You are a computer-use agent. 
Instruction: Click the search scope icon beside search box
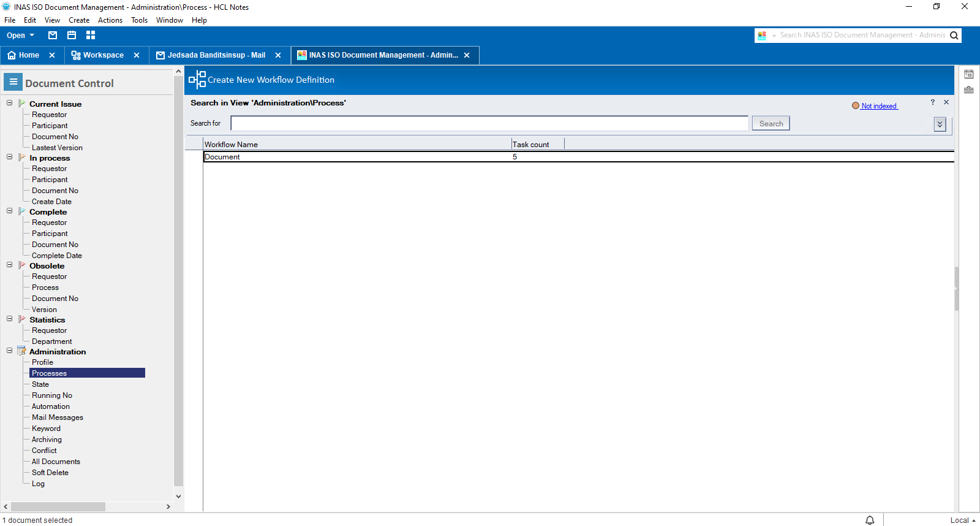coord(762,36)
